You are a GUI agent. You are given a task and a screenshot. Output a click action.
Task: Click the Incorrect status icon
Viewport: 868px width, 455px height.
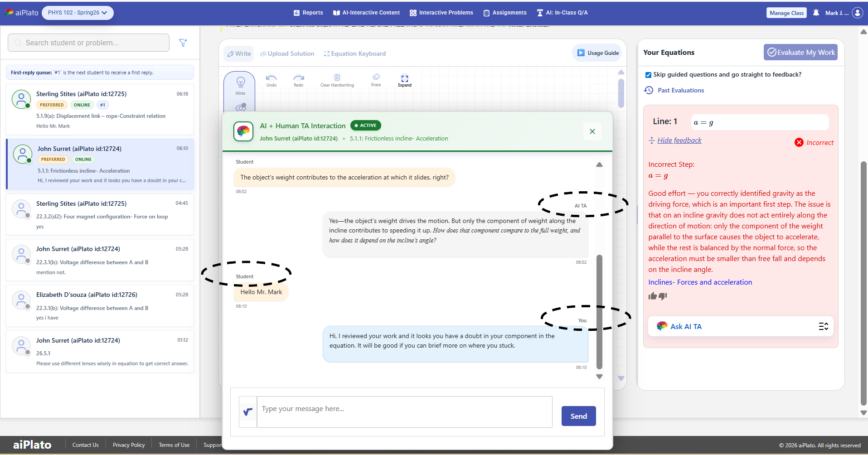(799, 142)
